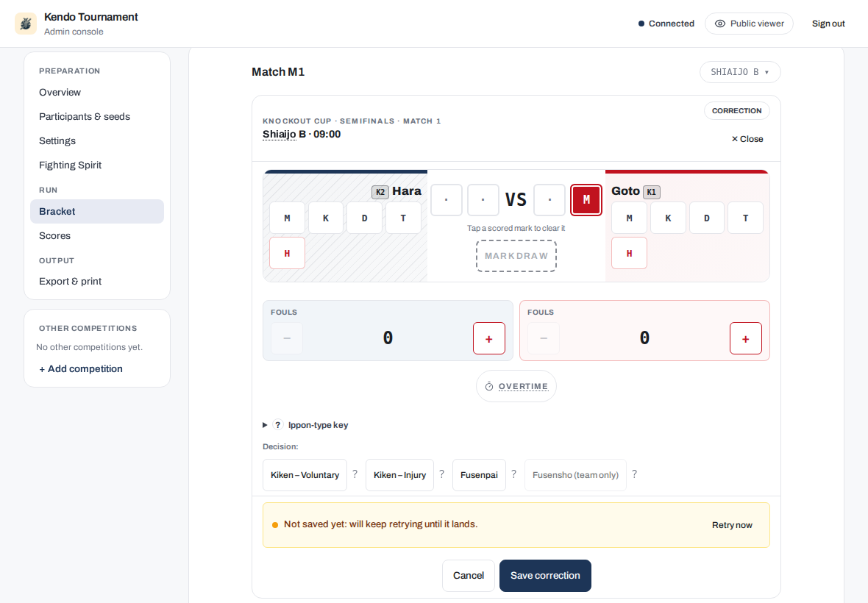
Task: Award Goto a Kote point with K
Action: pyautogui.click(x=668, y=218)
